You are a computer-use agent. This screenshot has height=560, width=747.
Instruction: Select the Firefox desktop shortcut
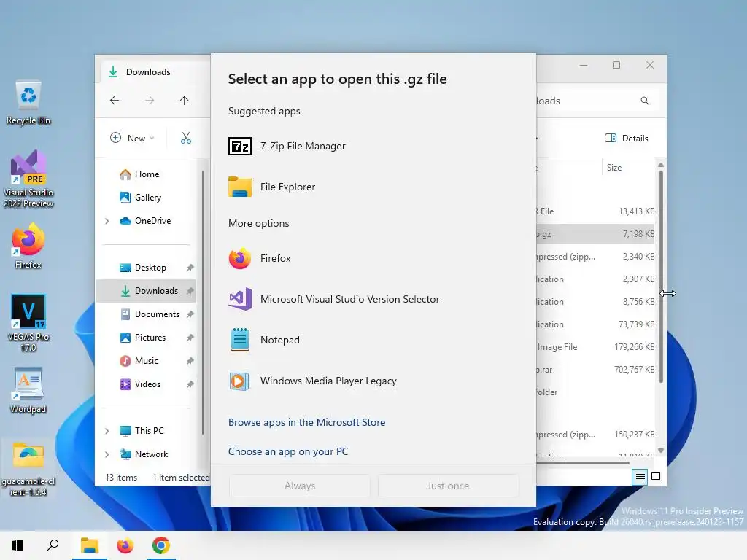[28, 246]
